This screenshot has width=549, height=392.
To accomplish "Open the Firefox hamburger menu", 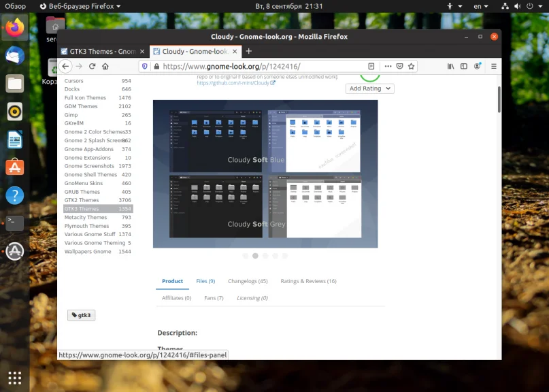I will [x=494, y=66].
